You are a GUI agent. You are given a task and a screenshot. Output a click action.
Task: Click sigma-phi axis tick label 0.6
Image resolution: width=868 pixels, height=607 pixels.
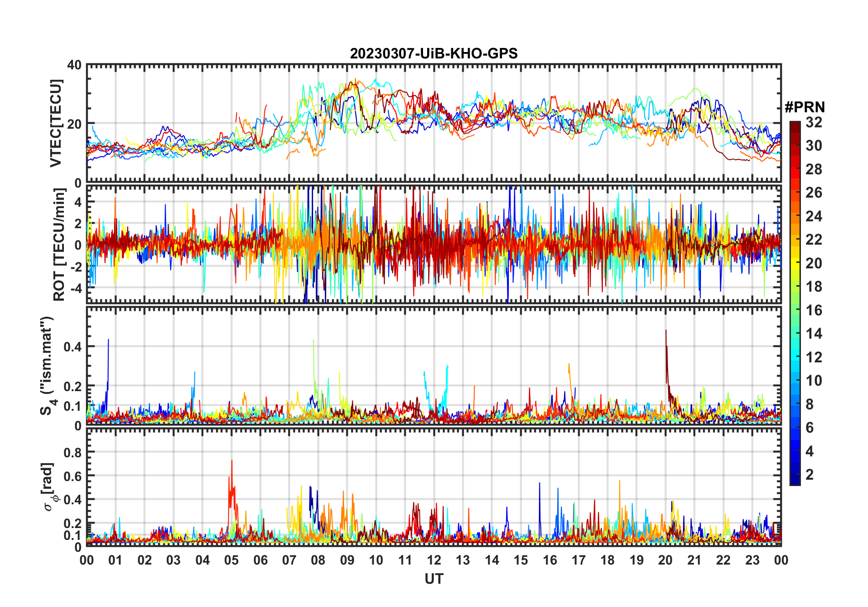[x=73, y=476]
